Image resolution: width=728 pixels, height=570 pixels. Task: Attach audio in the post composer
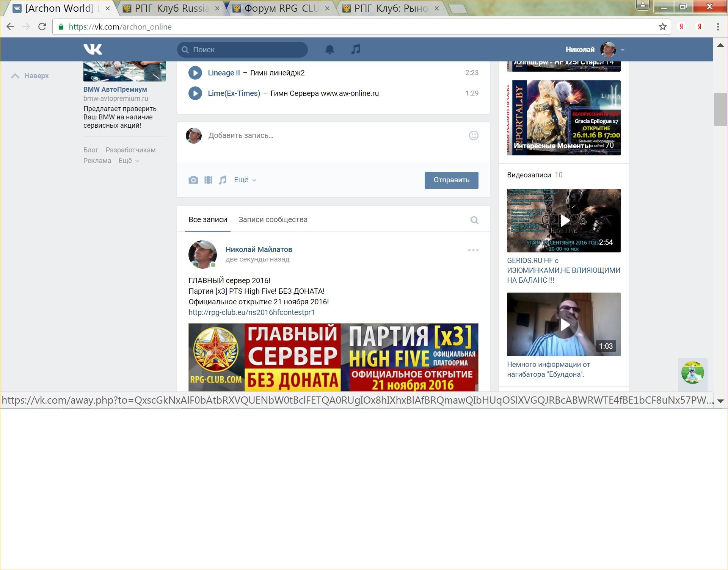[x=223, y=180]
